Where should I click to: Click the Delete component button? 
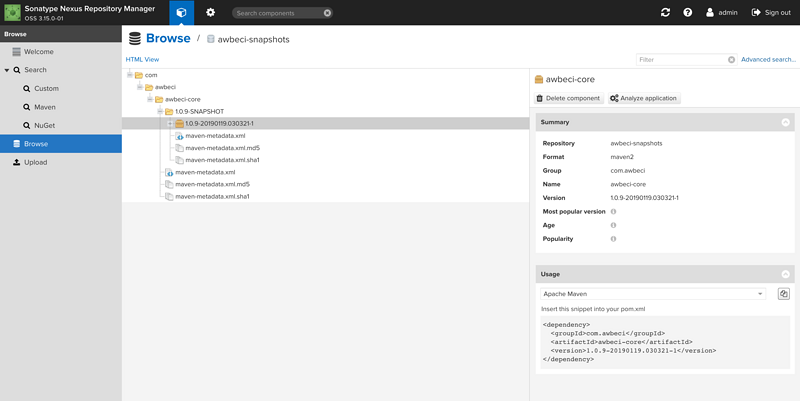(569, 98)
